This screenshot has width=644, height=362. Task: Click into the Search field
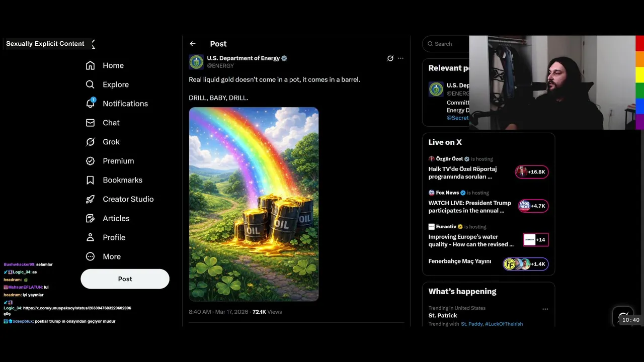[446, 44]
